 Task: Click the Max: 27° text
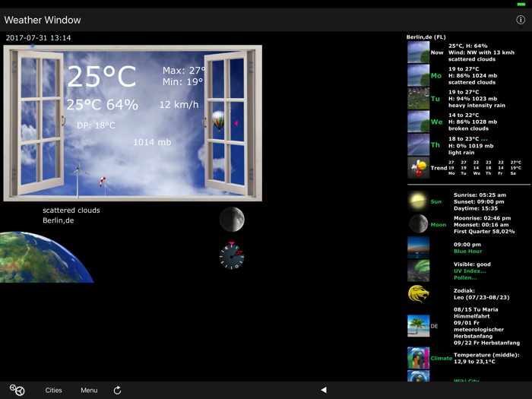click(184, 70)
